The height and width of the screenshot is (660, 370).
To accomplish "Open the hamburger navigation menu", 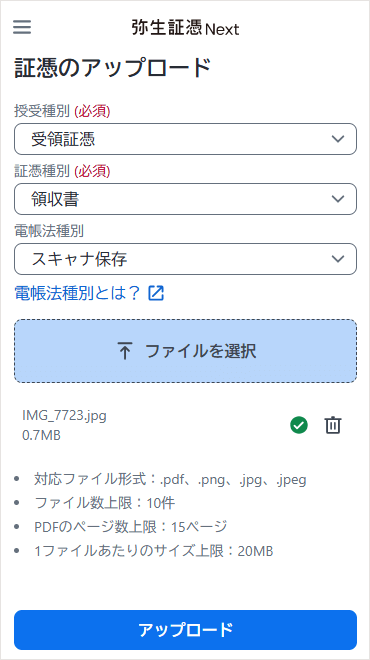I will [22, 27].
